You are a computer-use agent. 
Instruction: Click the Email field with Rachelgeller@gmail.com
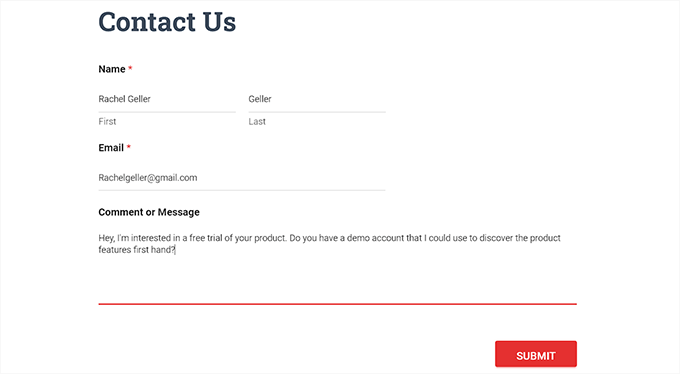point(242,178)
